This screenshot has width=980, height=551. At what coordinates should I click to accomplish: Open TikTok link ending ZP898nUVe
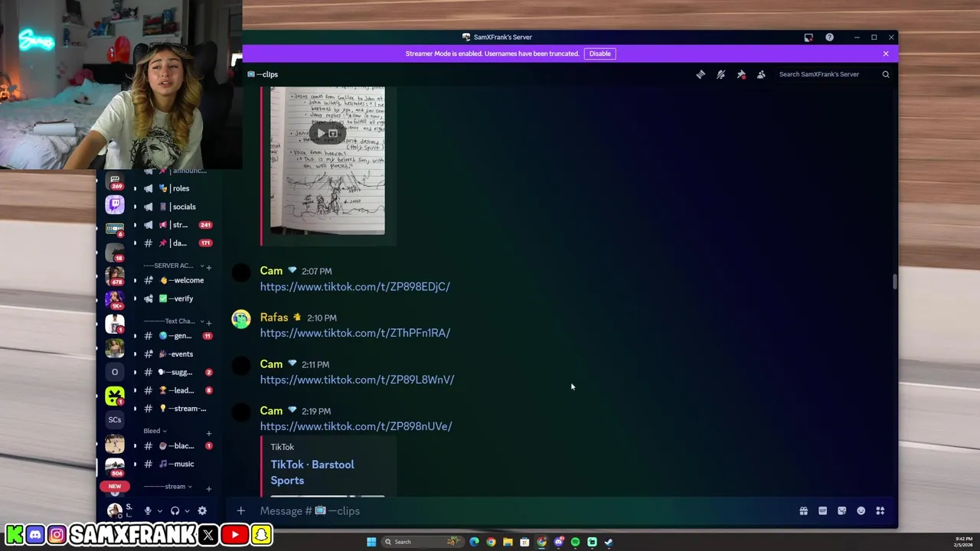(x=356, y=426)
